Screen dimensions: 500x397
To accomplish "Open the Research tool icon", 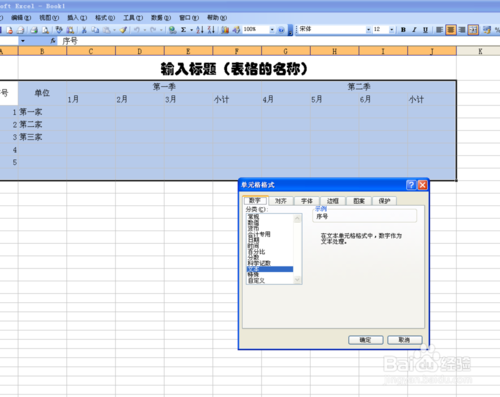I will (70, 30).
